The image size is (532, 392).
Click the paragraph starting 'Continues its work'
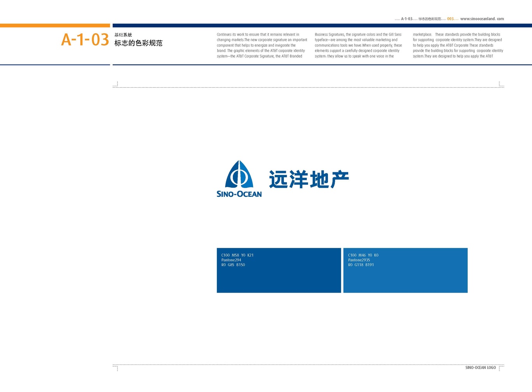tap(262, 45)
